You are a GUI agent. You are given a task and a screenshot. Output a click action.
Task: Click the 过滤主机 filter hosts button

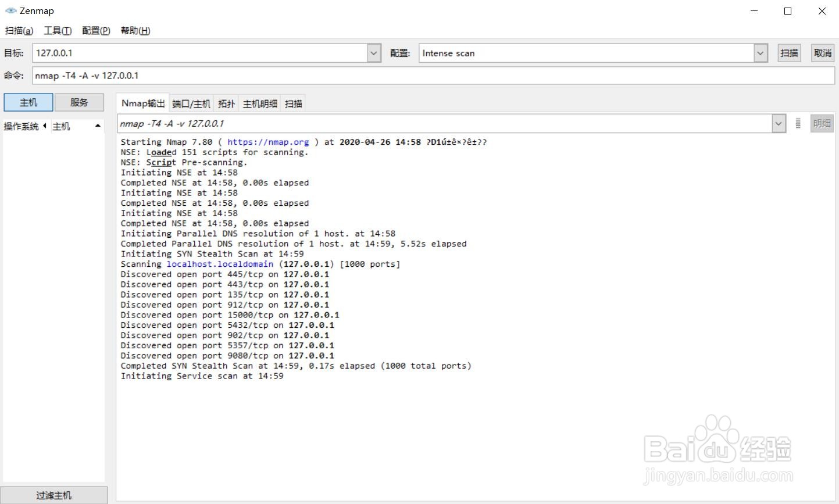point(54,495)
